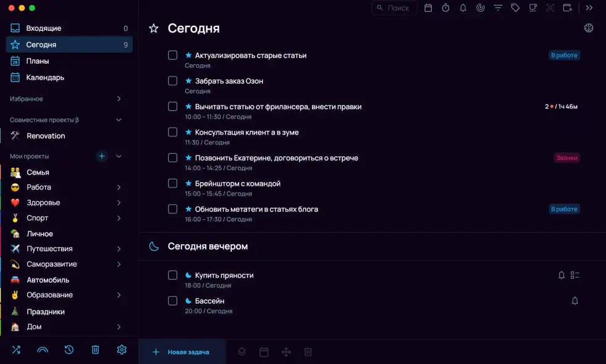
Task: Click the bell reminders icon in top toolbar
Action: pyautogui.click(x=463, y=8)
